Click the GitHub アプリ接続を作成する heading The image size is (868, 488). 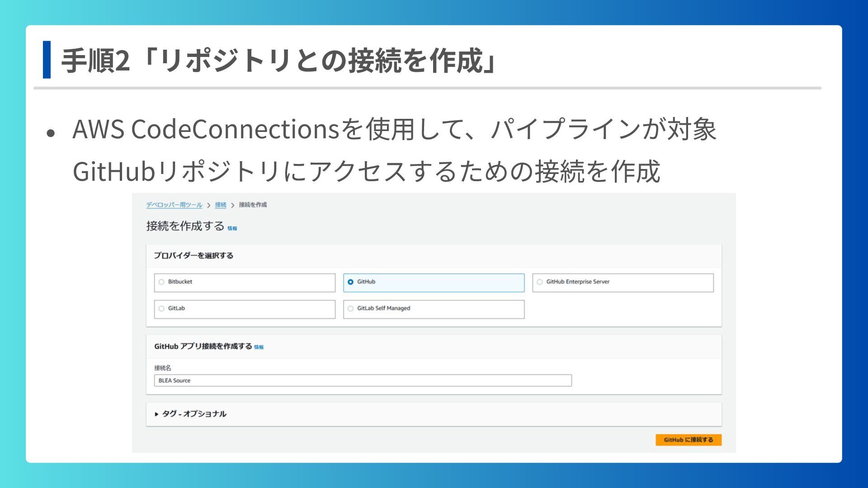(x=203, y=347)
